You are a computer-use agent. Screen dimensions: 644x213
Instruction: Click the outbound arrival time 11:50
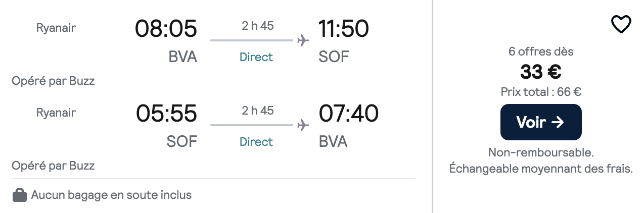click(344, 29)
